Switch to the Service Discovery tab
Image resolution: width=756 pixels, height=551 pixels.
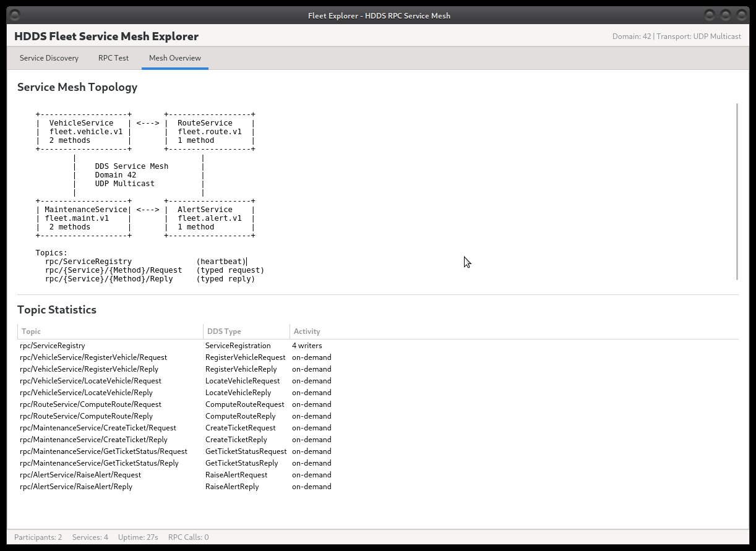tap(49, 58)
